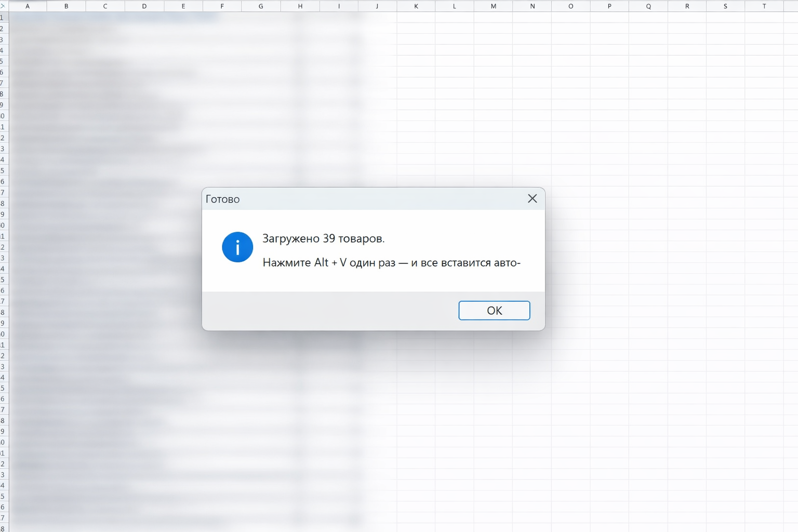Select column E header
The height and width of the screenshot is (532, 798).
click(x=183, y=6)
